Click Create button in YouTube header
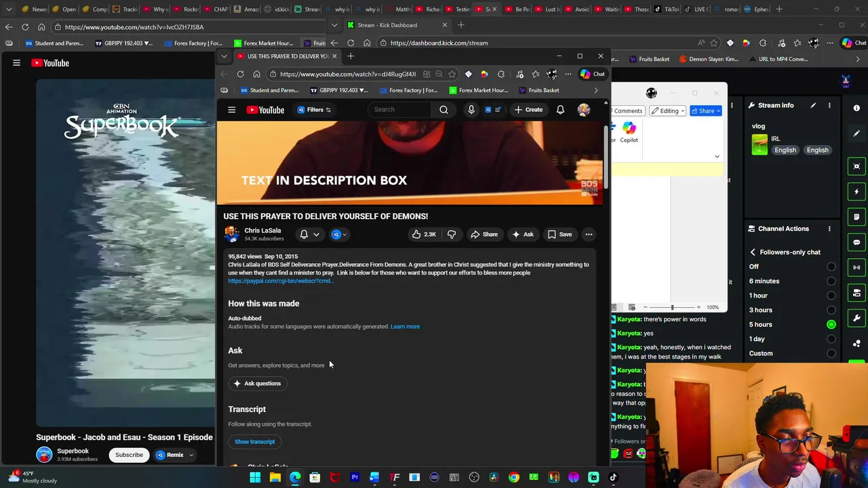Screen dimensions: 868x488 point(528,110)
